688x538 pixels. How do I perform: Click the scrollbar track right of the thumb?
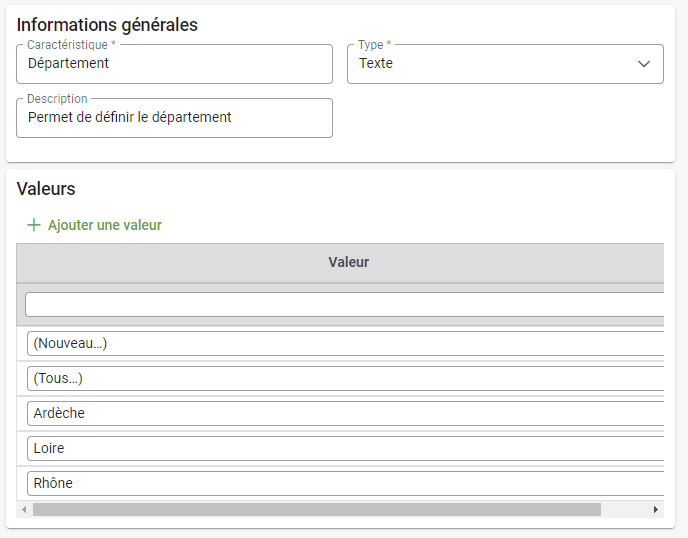click(x=625, y=509)
